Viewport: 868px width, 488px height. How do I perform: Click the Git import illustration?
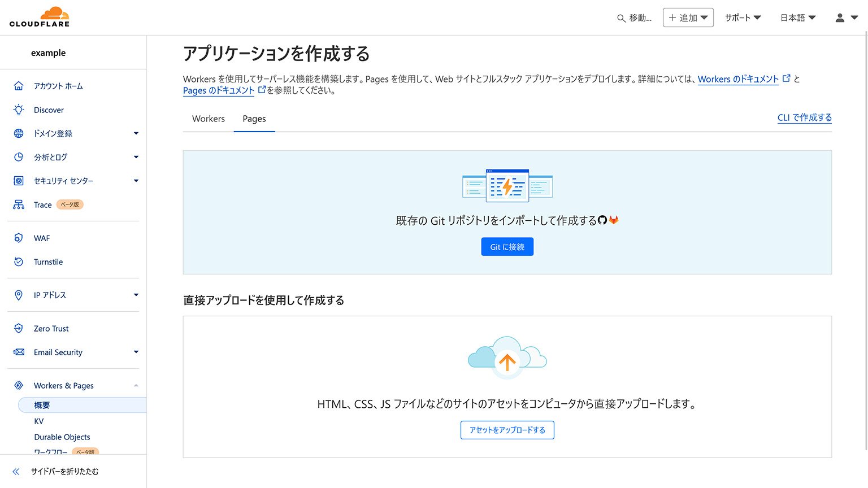(x=507, y=185)
